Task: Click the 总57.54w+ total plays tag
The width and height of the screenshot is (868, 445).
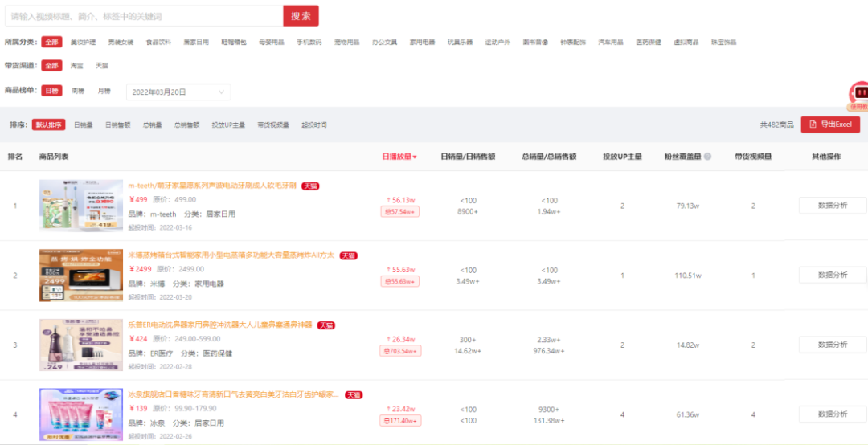Action: 399,211
